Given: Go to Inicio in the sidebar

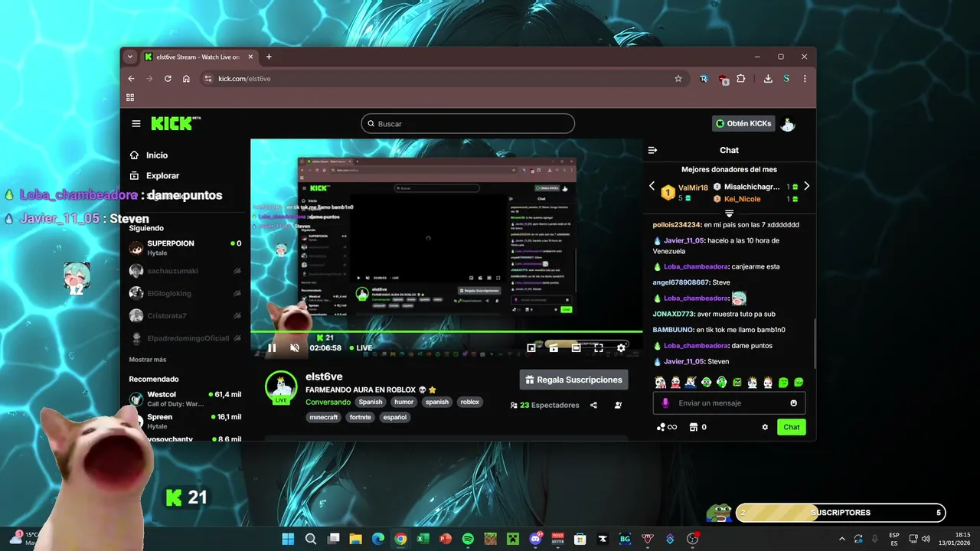Looking at the screenshot, I should [149, 155].
